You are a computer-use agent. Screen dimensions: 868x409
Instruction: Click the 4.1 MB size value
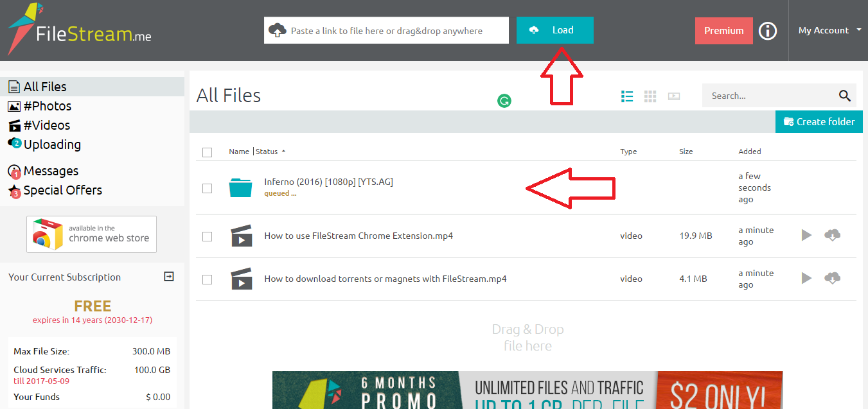(x=693, y=279)
